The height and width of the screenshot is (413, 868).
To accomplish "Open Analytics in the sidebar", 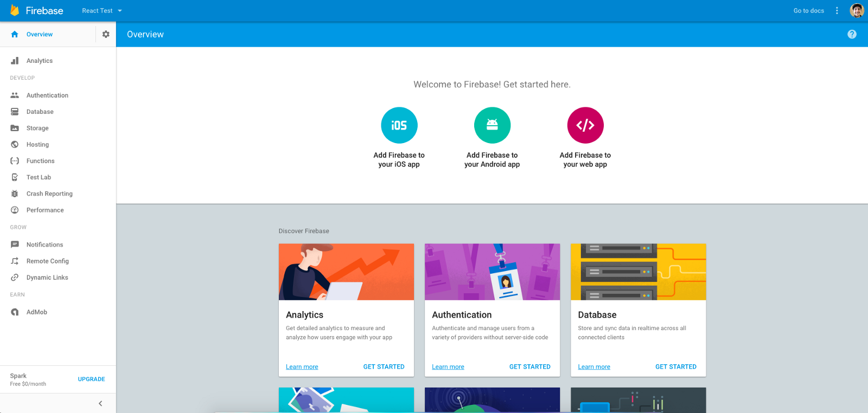I will pos(40,61).
